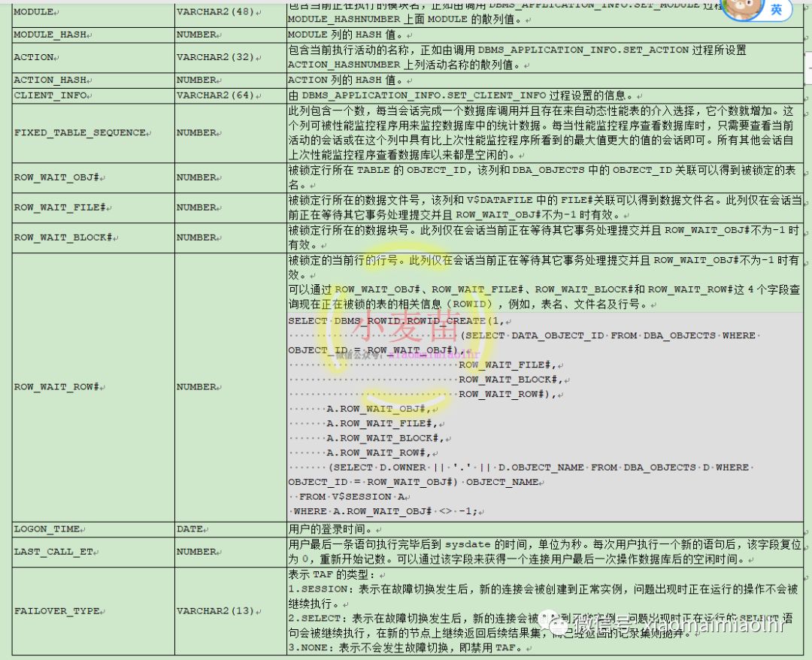The height and width of the screenshot is (660, 812).
Task: Select the ACTION_HASH column name cell
Action: [93, 80]
